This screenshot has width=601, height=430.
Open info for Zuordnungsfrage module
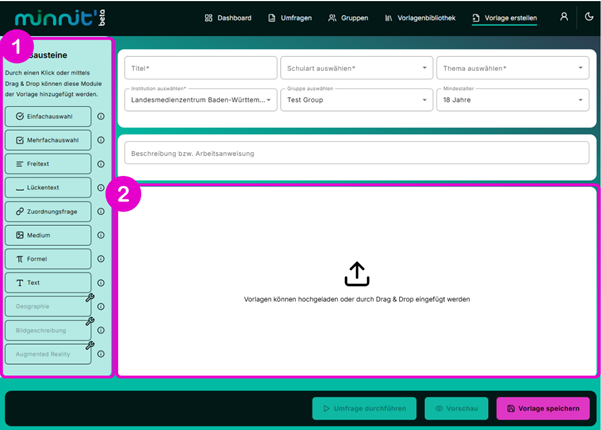[101, 212]
